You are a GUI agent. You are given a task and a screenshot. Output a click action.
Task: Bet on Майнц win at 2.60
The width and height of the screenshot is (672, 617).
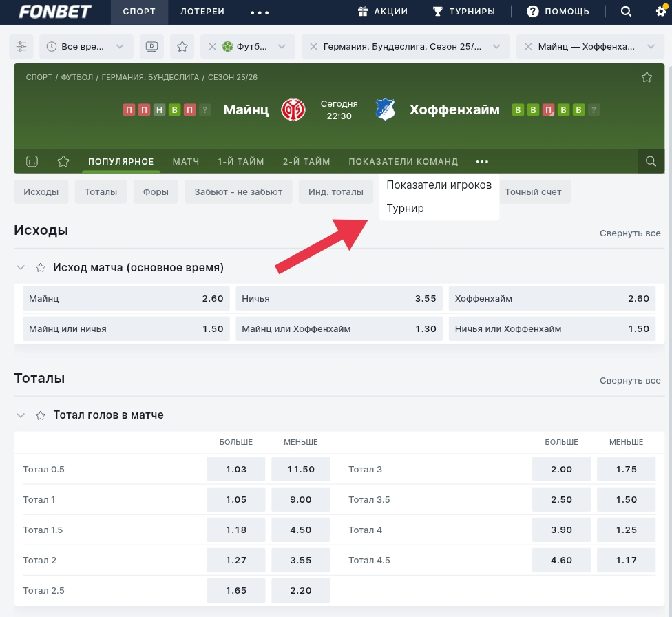(x=126, y=299)
